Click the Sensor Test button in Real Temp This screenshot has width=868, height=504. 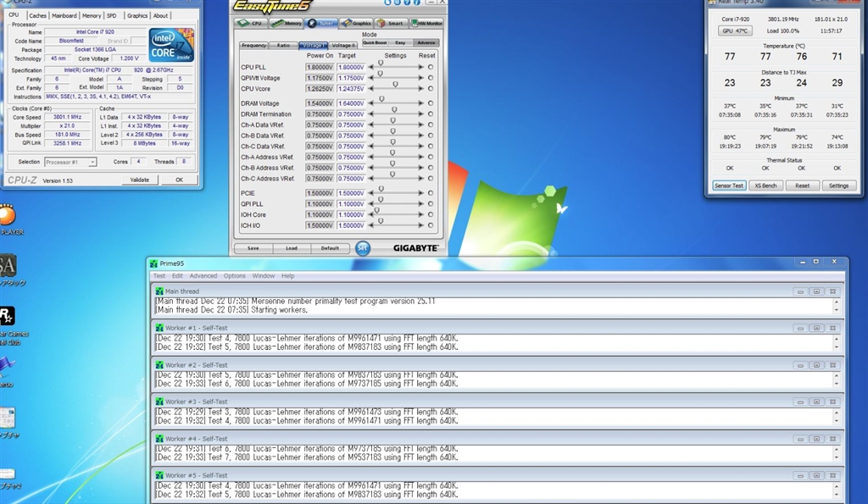[x=728, y=186]
